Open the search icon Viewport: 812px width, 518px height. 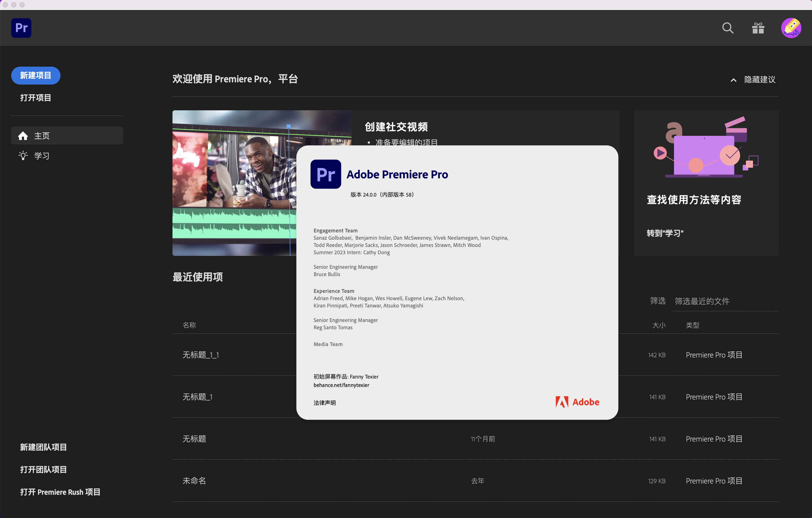tap(727, 28)
